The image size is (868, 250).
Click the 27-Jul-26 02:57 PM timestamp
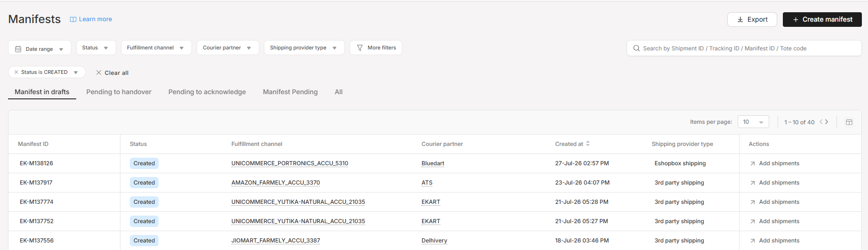pyautogui.click(x=582, y=163)
